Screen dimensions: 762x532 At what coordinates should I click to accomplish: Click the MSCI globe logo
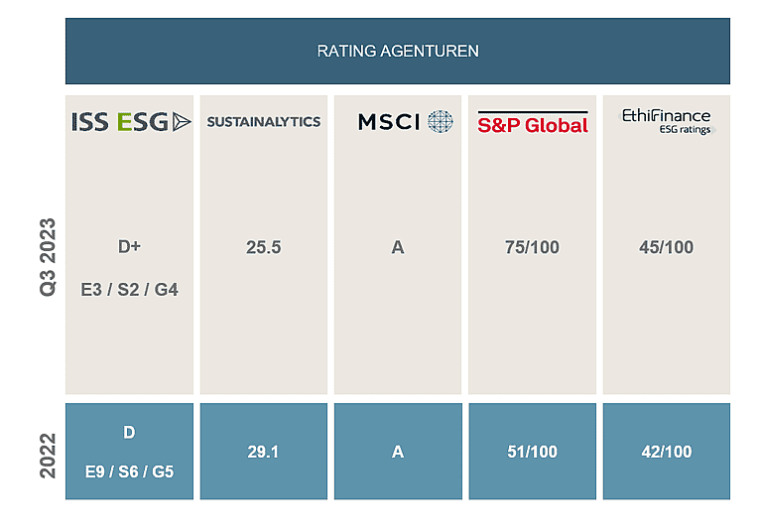coord(441,121)
